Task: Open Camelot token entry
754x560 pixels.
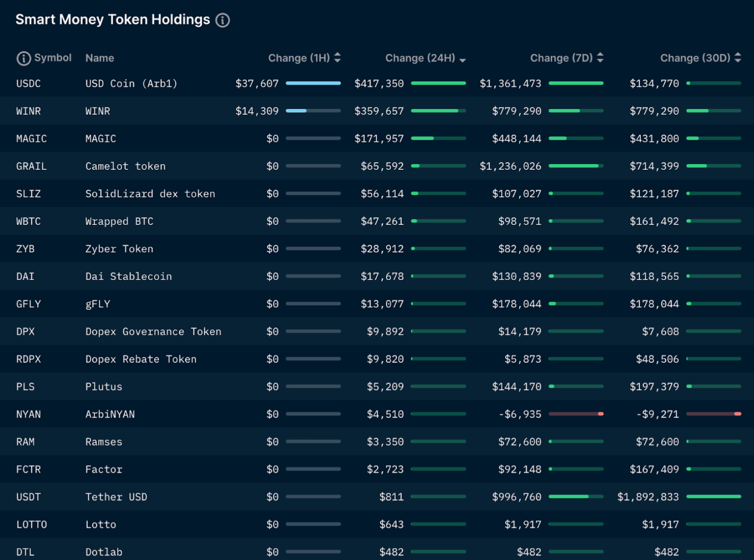Action: tap(125, 166)
